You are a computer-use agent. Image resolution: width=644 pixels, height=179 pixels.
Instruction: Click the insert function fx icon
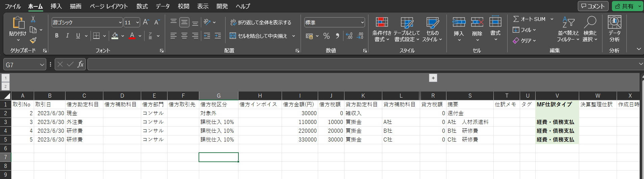(x=80, y=64)
